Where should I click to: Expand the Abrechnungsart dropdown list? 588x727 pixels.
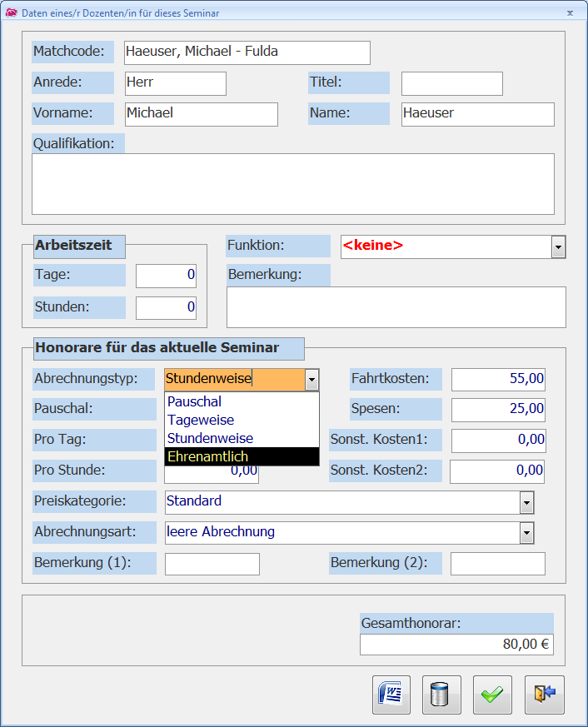pyautogui.click(x=526, y=533)
